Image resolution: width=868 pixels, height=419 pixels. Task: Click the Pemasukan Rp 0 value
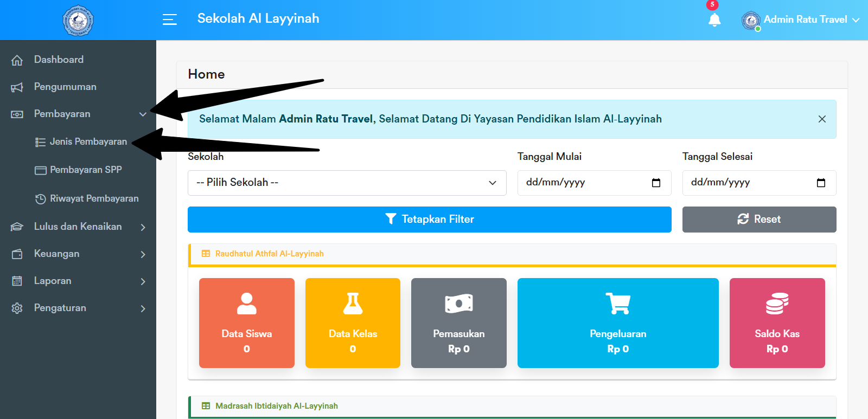coord(459,349)
